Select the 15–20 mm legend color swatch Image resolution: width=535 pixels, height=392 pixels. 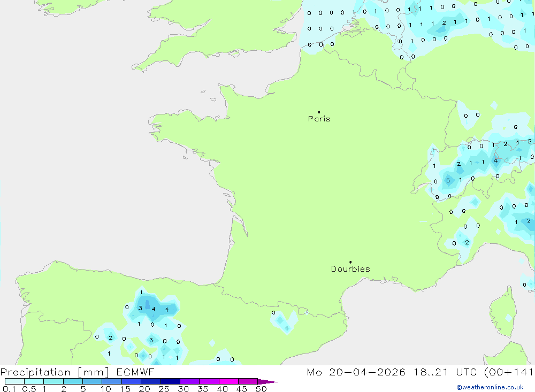(132, 381)
